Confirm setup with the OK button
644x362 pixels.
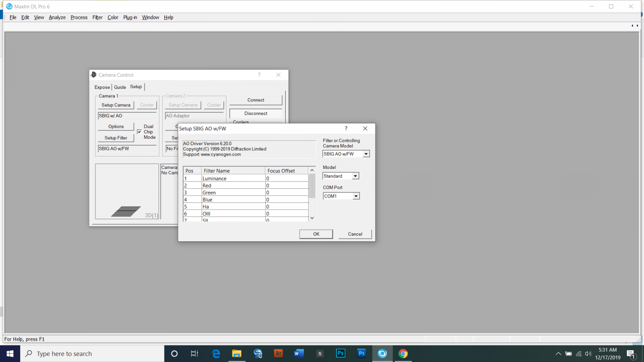pyautogui.click(x=316, y=234)
